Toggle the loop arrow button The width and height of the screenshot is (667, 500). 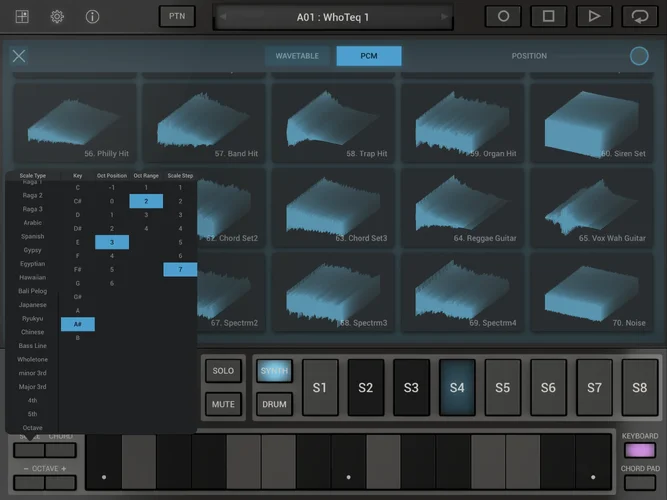click(x=639, y=16)
